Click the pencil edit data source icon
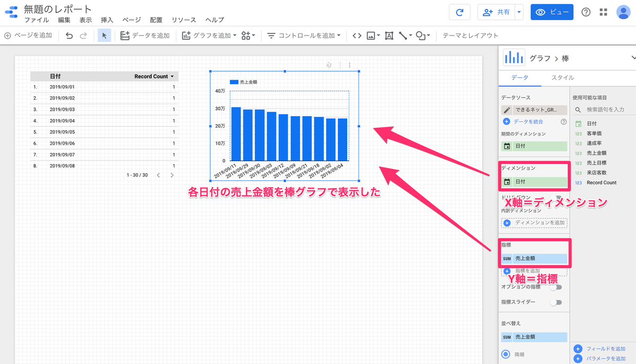Screen dimensions: 636x364 point(507,110)
